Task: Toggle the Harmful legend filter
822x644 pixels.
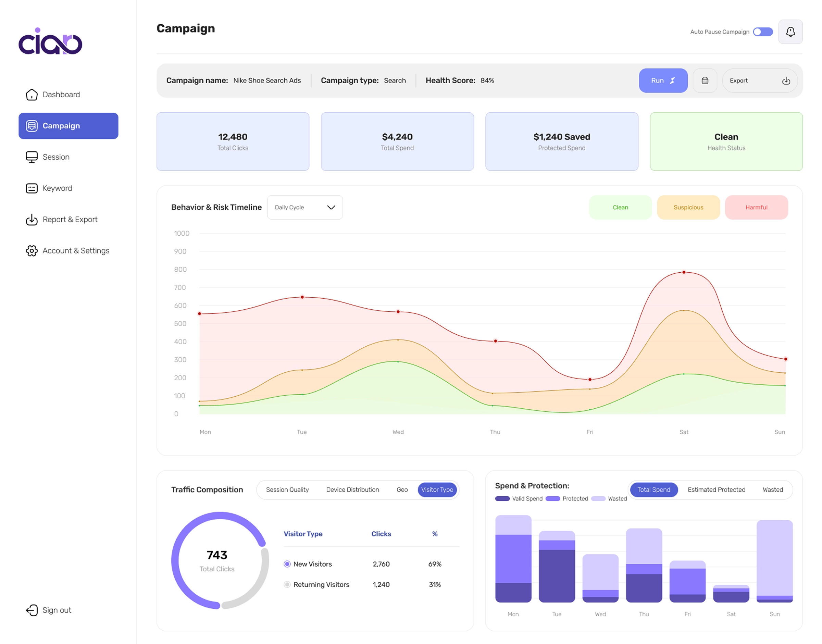Action: pos(757,207)
